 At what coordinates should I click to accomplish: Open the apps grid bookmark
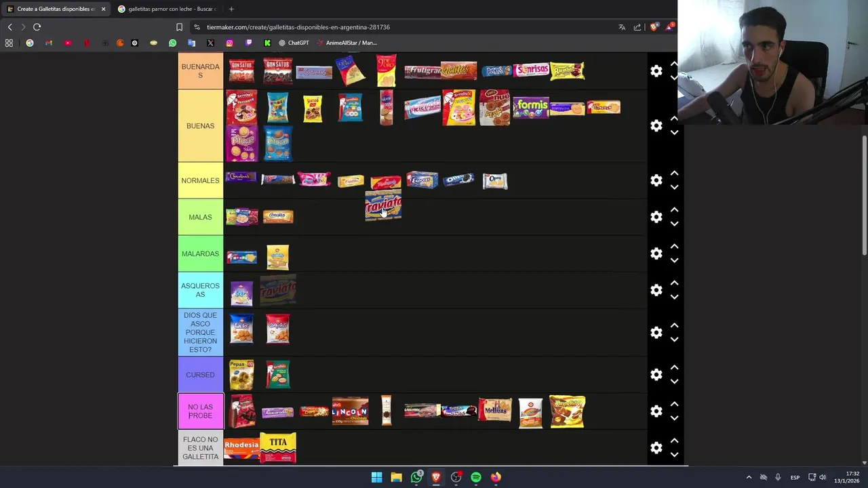click(9, 43)
